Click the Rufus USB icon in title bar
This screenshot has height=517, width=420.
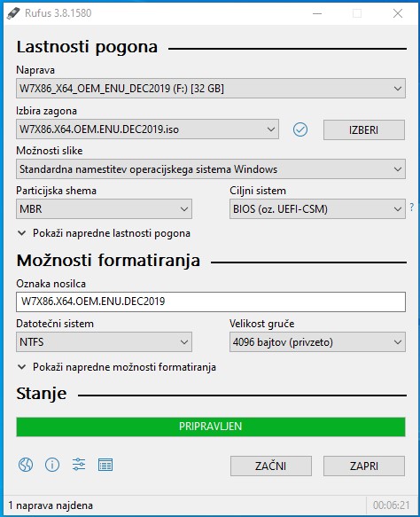coord(13,13)
